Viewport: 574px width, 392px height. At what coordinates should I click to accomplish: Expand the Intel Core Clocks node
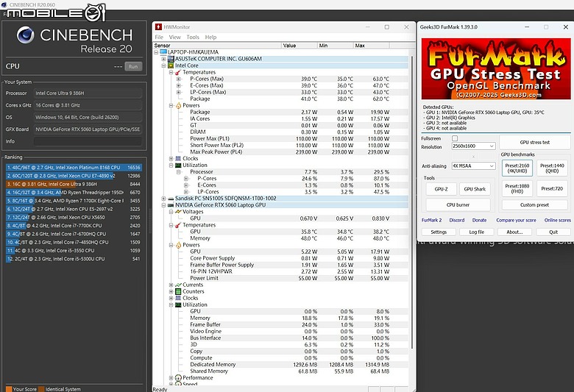(171, 158)
